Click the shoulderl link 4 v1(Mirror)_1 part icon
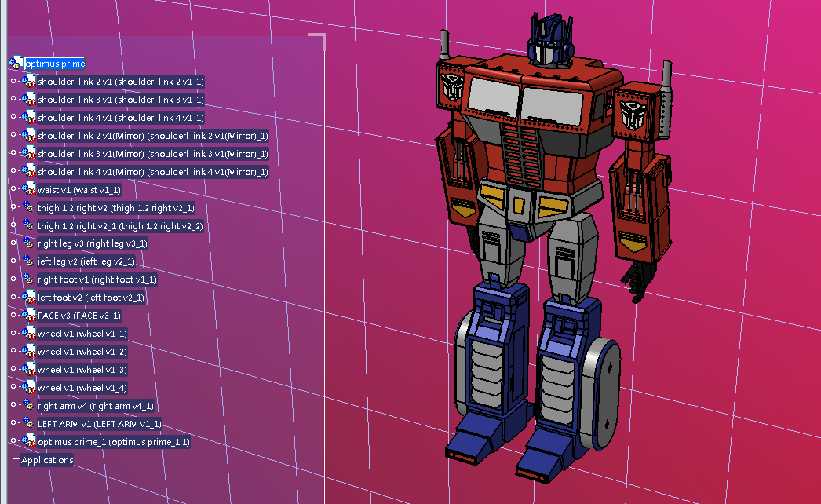Viewport: 821px width, 504px height. coord(29,171)
